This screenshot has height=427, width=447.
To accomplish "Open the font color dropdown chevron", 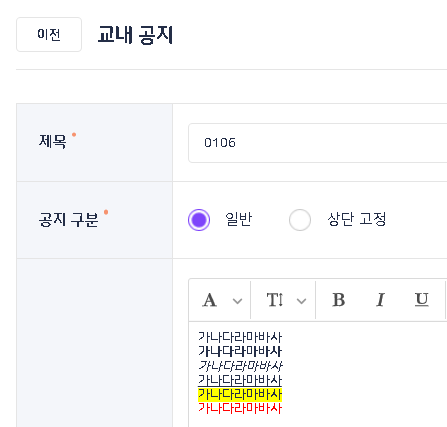I will (237, 301).
